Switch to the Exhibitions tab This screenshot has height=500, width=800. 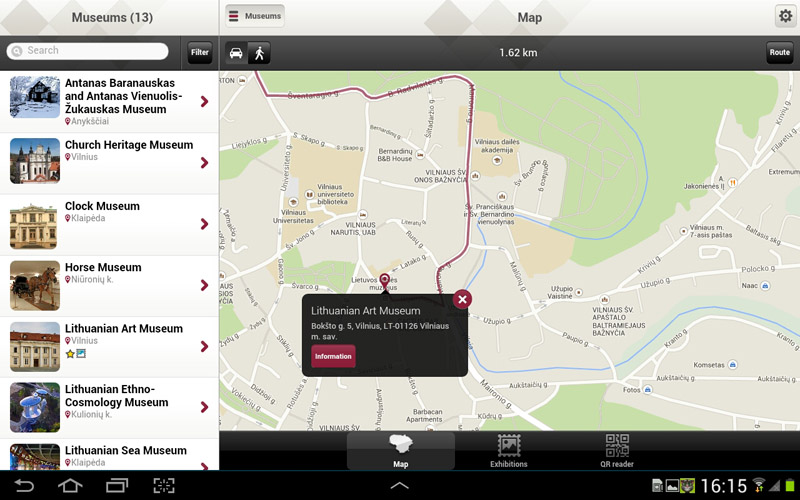point(509,451)
